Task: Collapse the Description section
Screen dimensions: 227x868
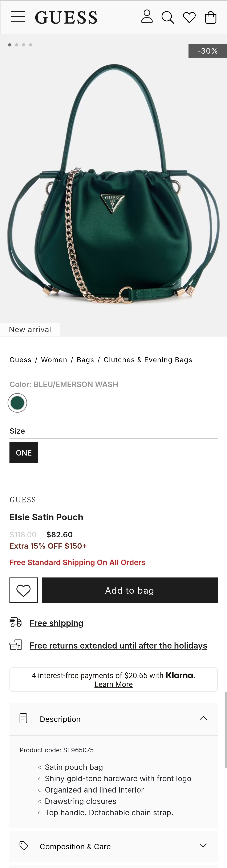Action: [x=203, y=718]
